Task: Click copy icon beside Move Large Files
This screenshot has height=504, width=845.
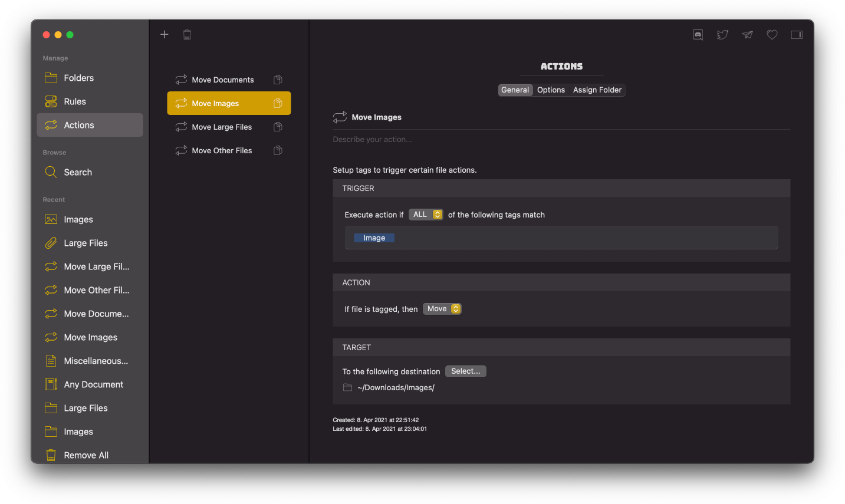Action: [278, 127]
